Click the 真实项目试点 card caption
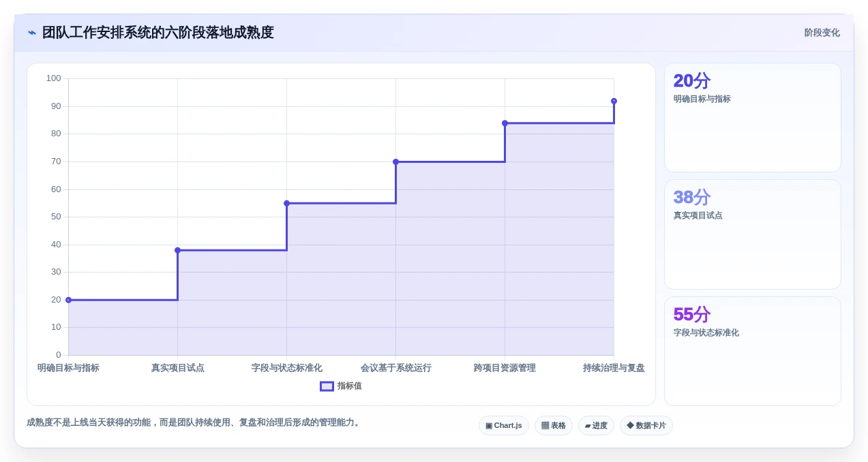Screen dimensions: 868x462 coord(698,215)
